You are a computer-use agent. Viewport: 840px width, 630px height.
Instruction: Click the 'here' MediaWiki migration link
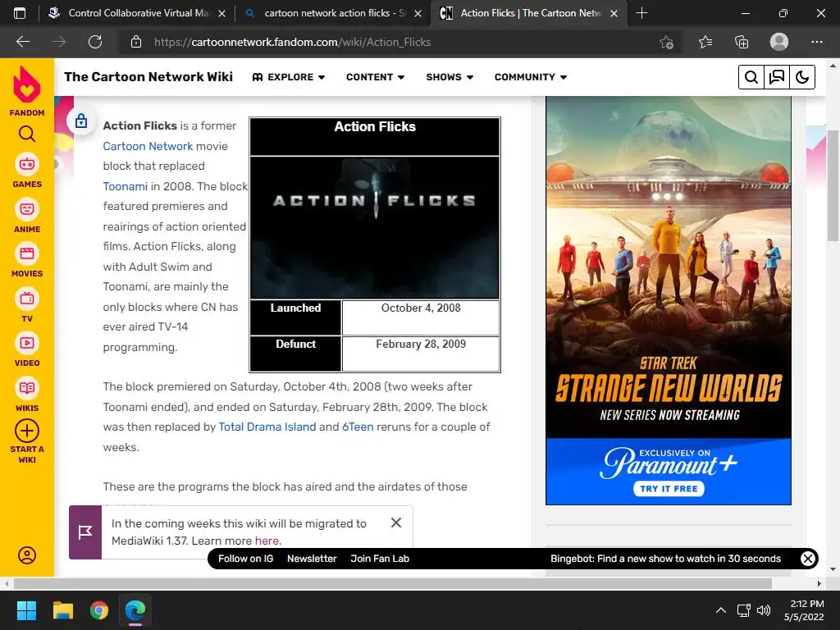click(267, 541)
